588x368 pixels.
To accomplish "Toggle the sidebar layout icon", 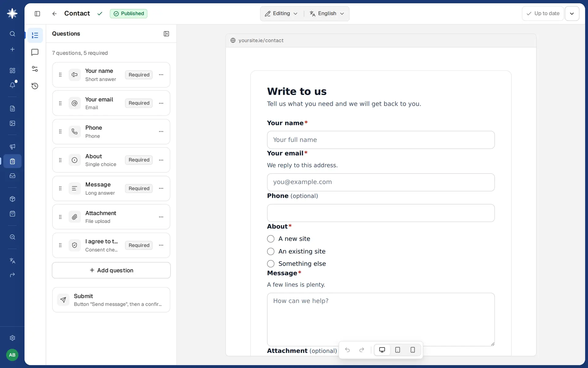I will tap(37, 13).
